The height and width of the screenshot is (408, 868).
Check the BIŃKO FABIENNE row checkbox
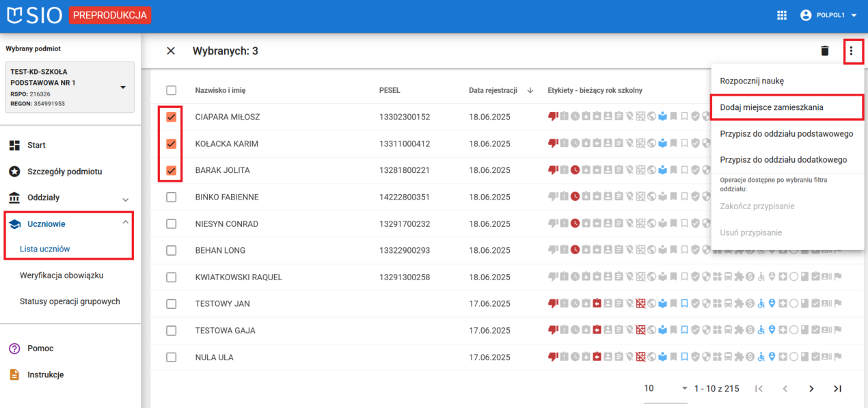point(172,197)
